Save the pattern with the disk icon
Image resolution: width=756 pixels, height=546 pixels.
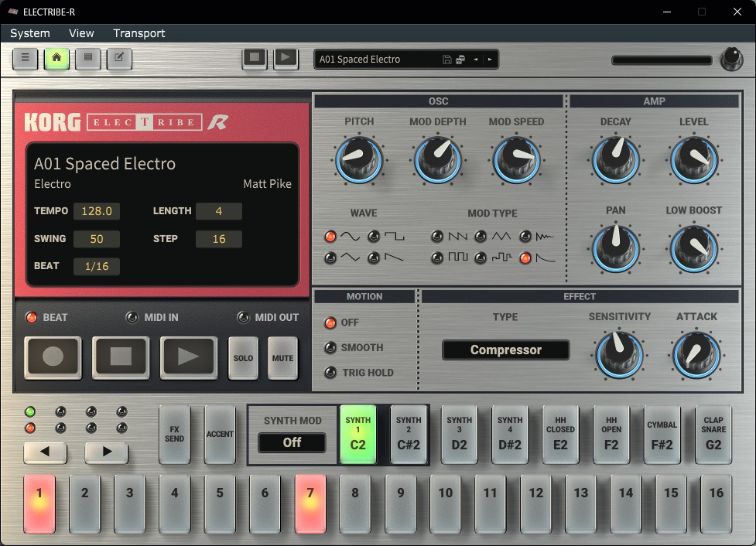tap(447, 60)
